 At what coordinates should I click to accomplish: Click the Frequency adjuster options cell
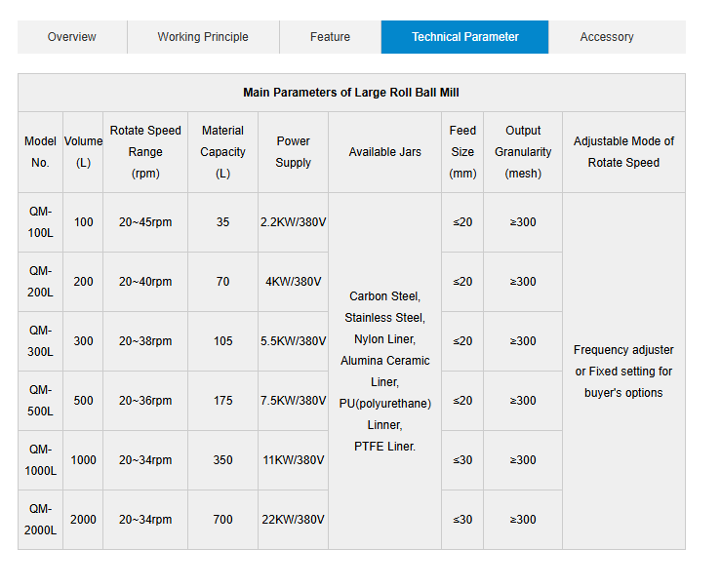[623, 371]
